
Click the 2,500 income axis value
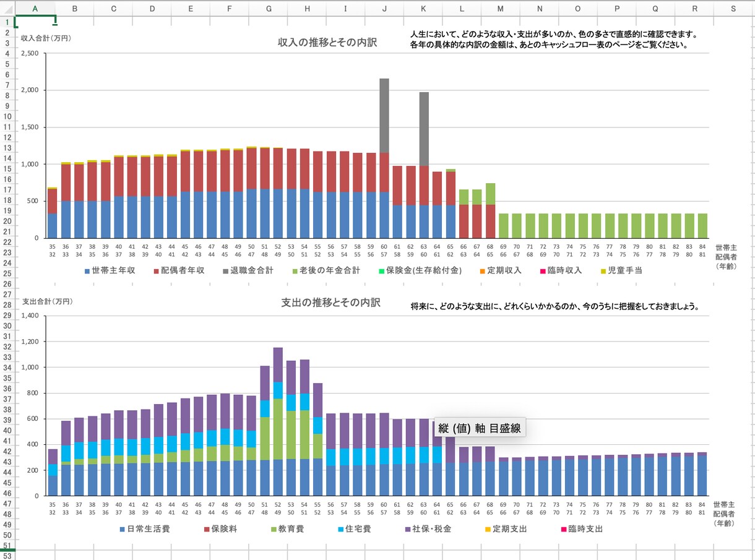click(x=29, y=53)
